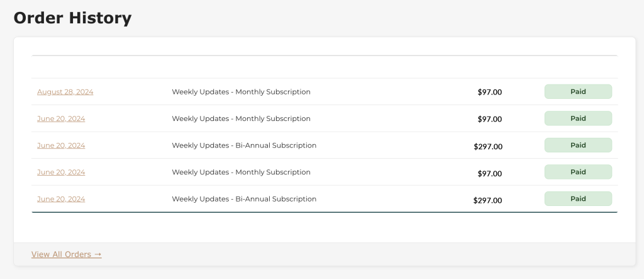Open date link of the upper Bi-Annual order
The image size is (644, 279).
point(61,145)
